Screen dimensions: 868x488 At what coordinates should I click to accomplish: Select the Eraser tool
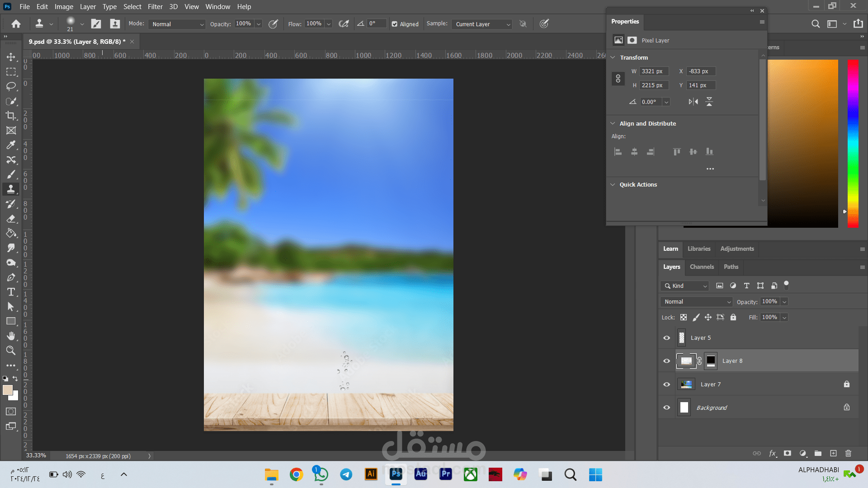[x=11, y=219]
